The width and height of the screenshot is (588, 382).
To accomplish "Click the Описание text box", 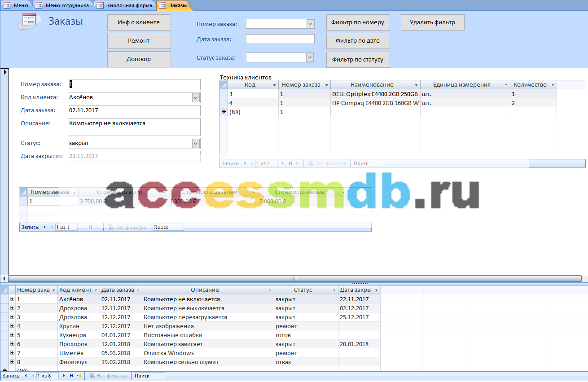I will click(x=134, y=127).
